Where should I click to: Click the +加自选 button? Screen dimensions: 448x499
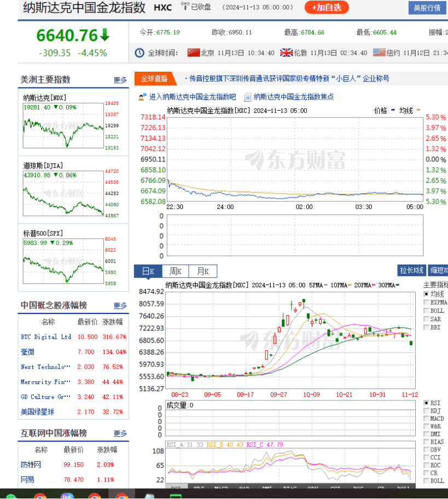coord(327,7)
